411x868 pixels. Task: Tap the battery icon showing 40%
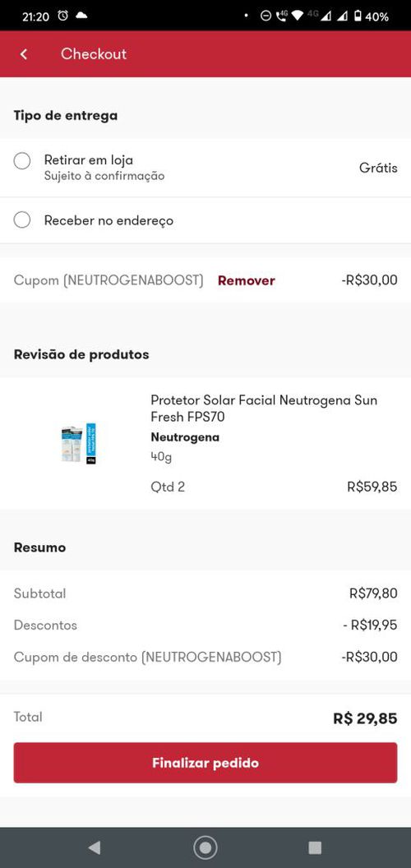coord(358,16)
